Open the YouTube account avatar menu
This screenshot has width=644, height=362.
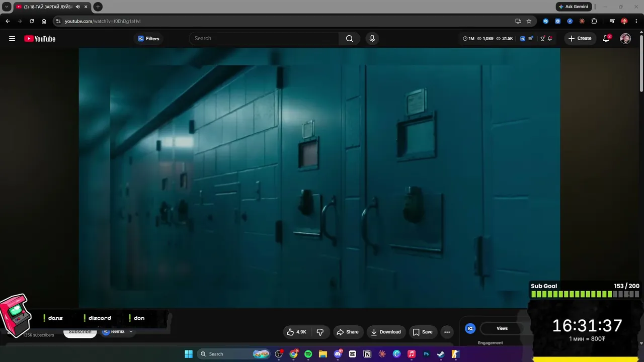(x=625, y=39)
